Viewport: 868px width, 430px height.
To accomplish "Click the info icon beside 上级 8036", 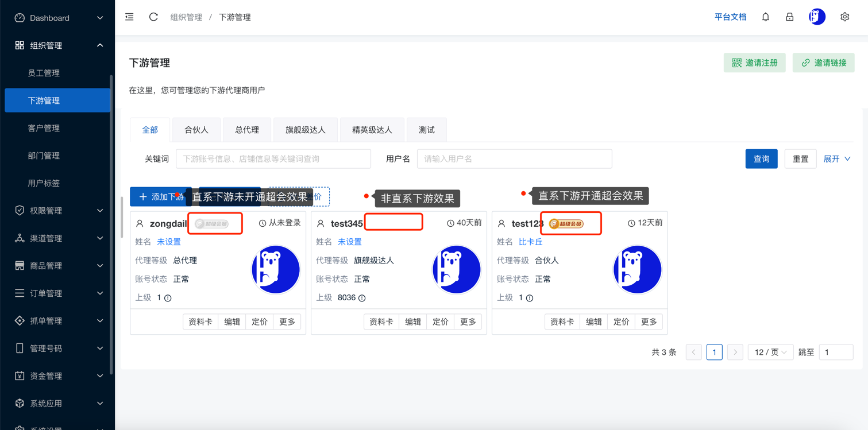I will [x=362, y=298].
